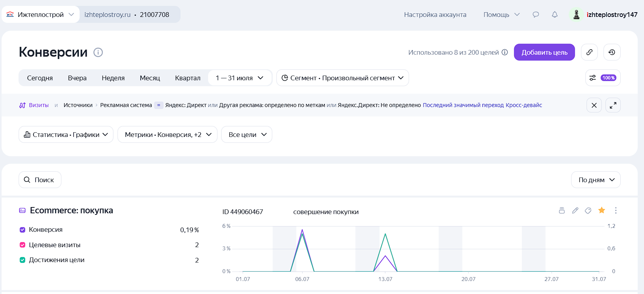Image resolution: width=644 pixels, height=294 pixels.
Task: Click the Использовано 8 из 200 целей text
Action: click(x=454, y=52)
